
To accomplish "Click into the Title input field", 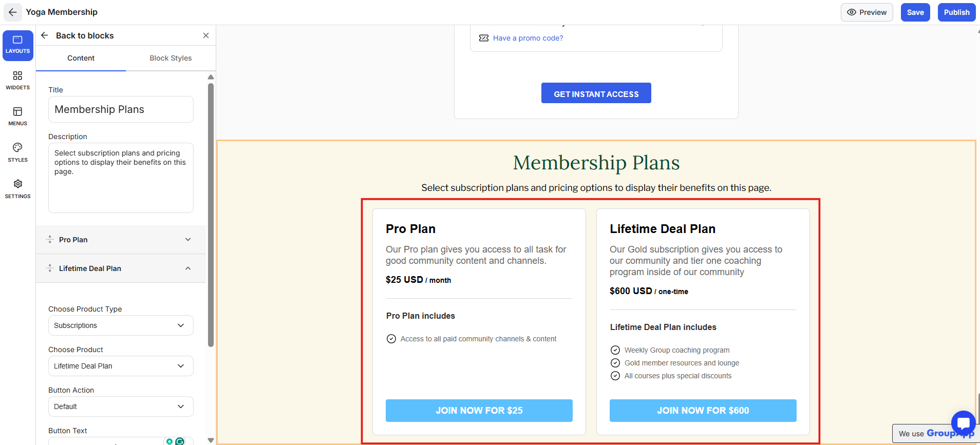I will point(121,109).
